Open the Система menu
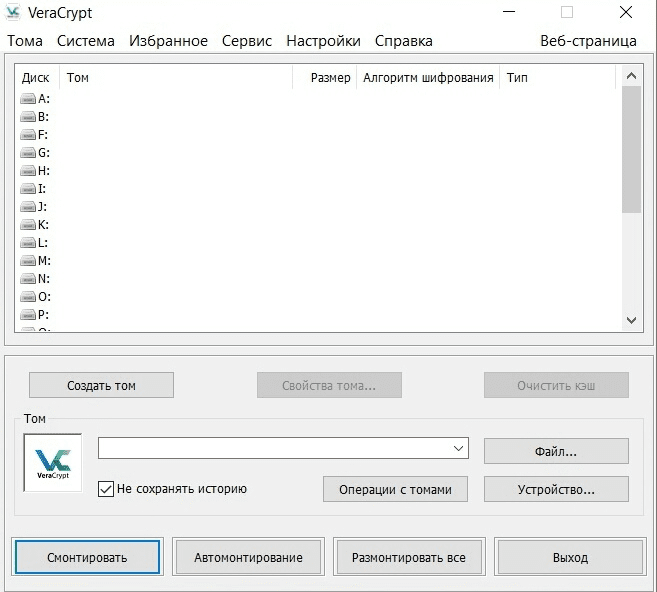The image size is (657, 592). pos(86,41)
